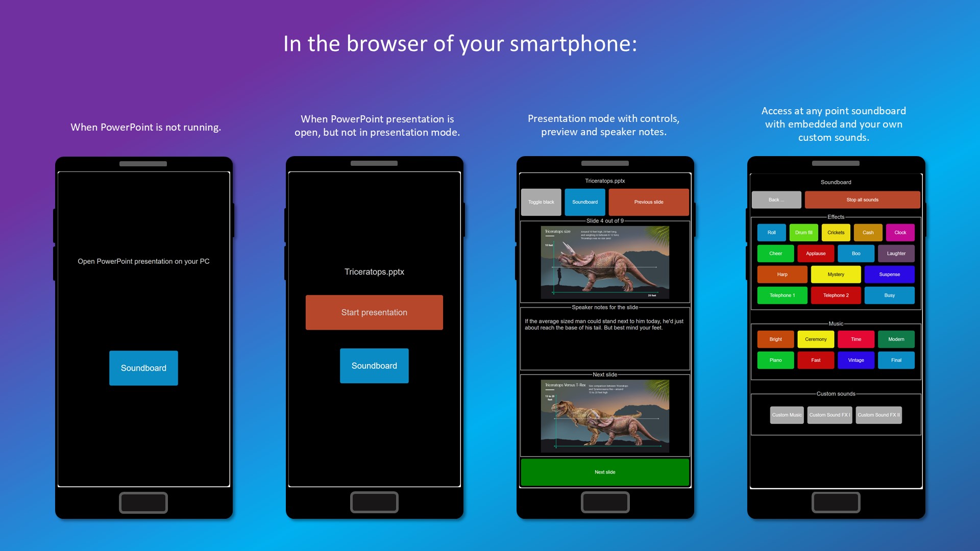Toggle black screen with Toggle black button
Viewport: 980px width, 551px height.
pos(543,200)
